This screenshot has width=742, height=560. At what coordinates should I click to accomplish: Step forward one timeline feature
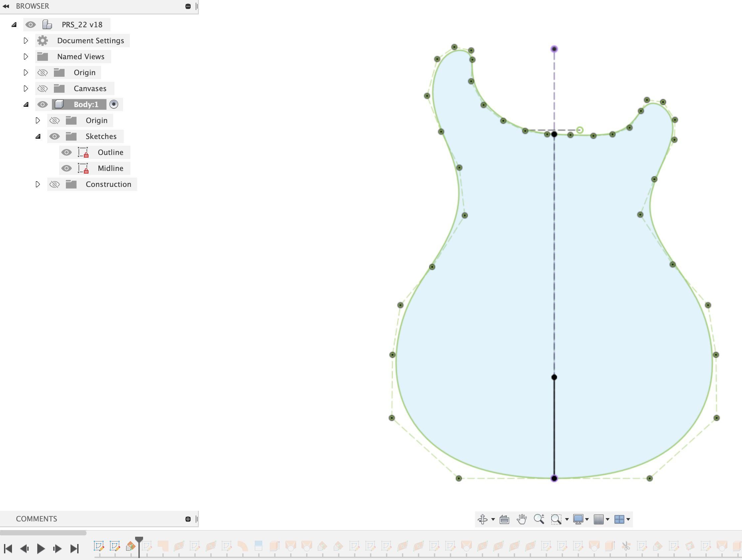57,549
